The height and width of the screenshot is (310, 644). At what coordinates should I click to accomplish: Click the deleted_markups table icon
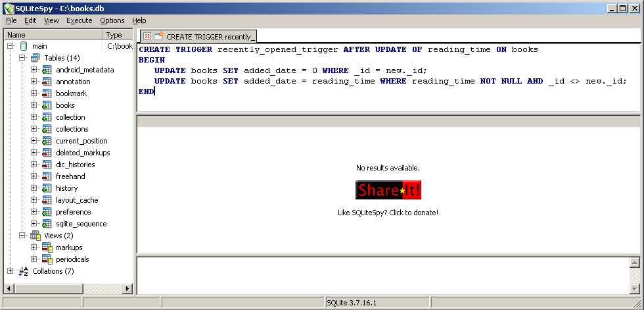tap(47, 153)
